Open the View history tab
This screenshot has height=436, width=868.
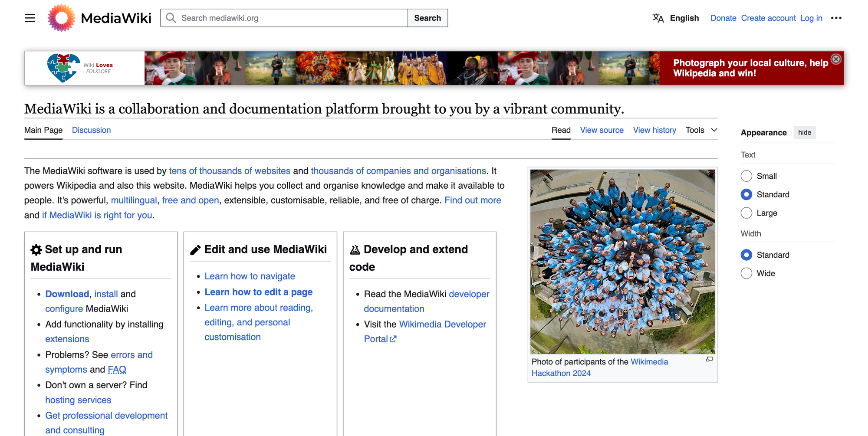coord(654,130)
